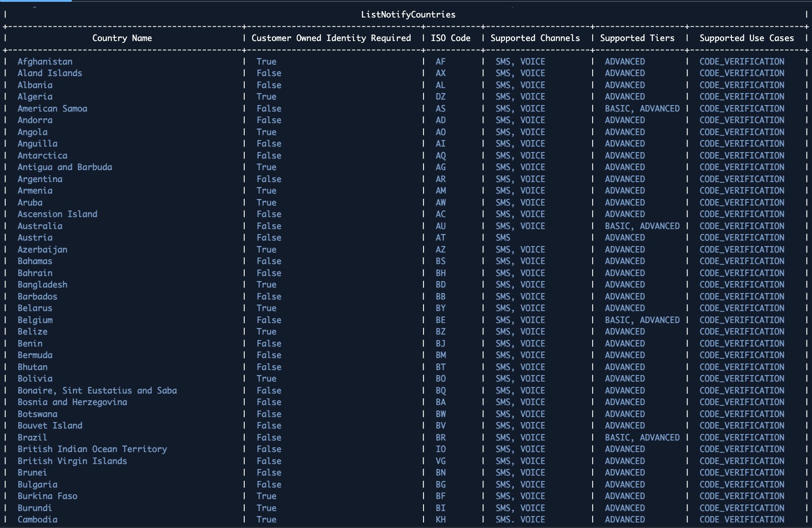Viewport: 812px width, 528px height.
Task: Click Austria's SMS-only supported channel
Action: click(x=503, y=237)
